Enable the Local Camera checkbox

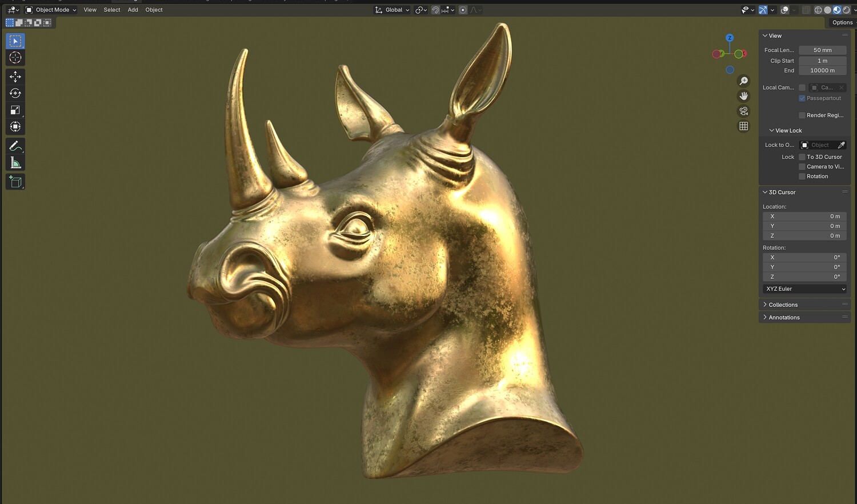802,87
